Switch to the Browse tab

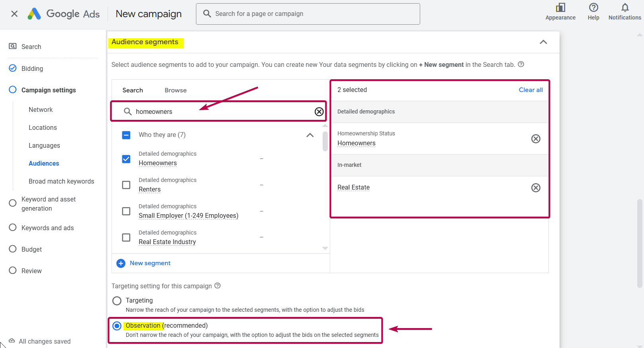[175, 90]
